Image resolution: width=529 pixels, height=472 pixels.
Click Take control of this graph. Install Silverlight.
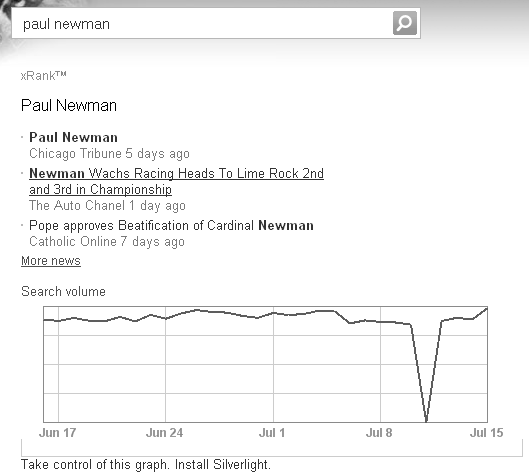click(x=146, y=464)
